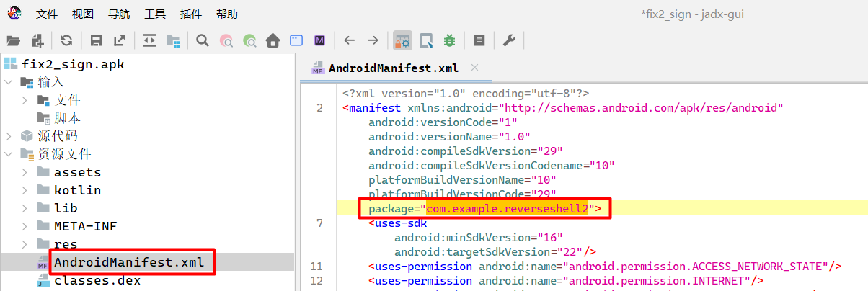
Task: Expand the 源代码 tree node
Action: 9,136
